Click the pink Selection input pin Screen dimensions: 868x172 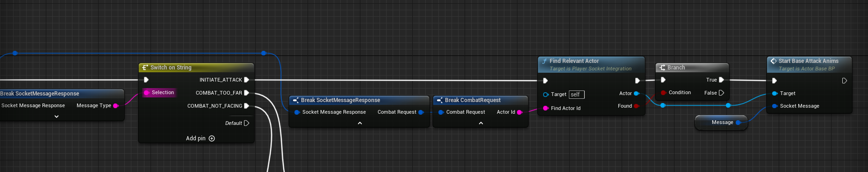pos(147,93)
